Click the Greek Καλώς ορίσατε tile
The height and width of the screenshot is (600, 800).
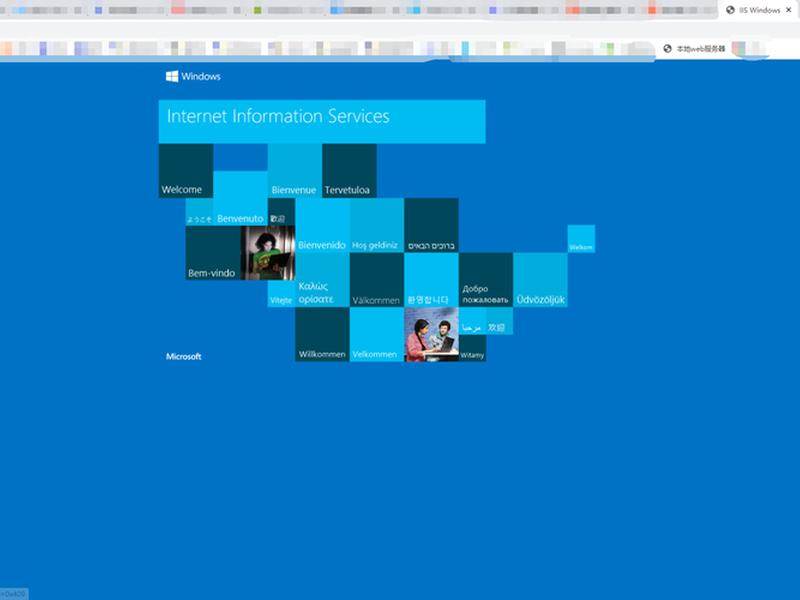322,280
